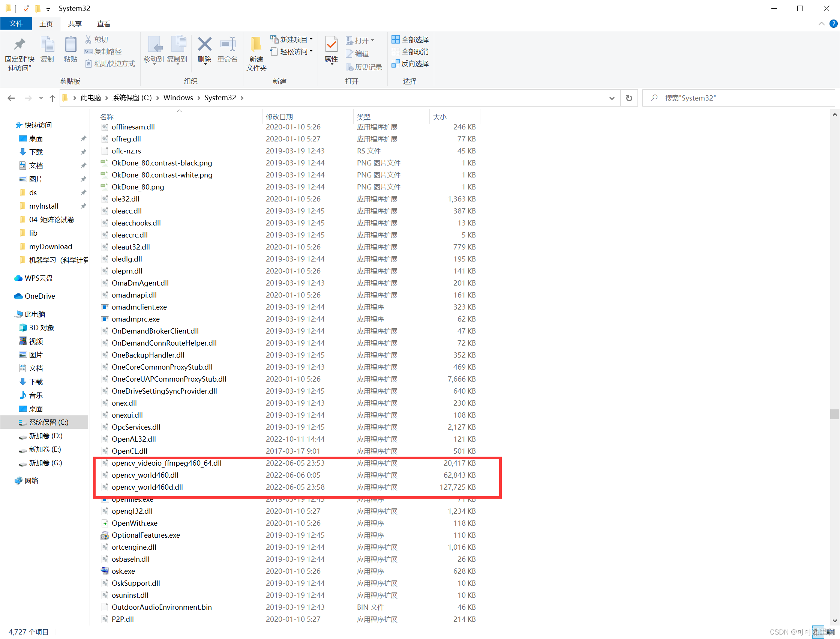Click the vertical scrollbar thumb
Screen dimensions: 840x639
(834, 414)
